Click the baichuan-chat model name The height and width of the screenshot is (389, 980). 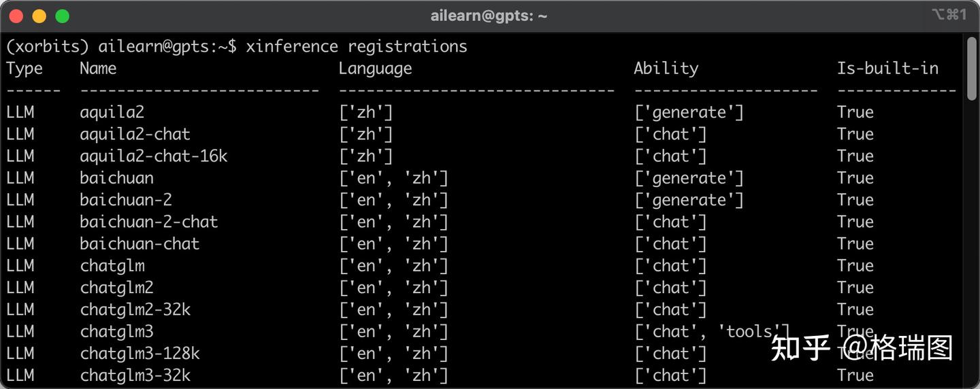[140, 243]
